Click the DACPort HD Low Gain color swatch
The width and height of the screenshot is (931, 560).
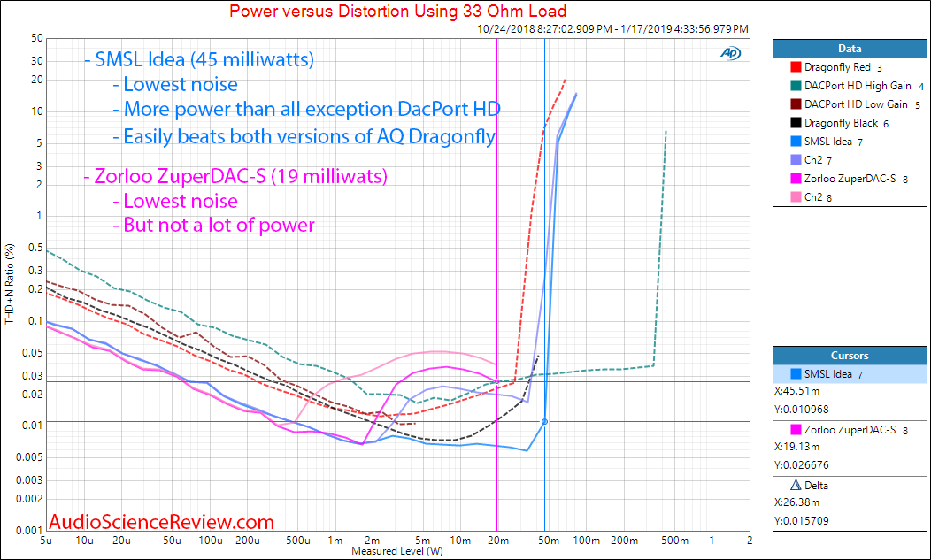click(796, 104)
